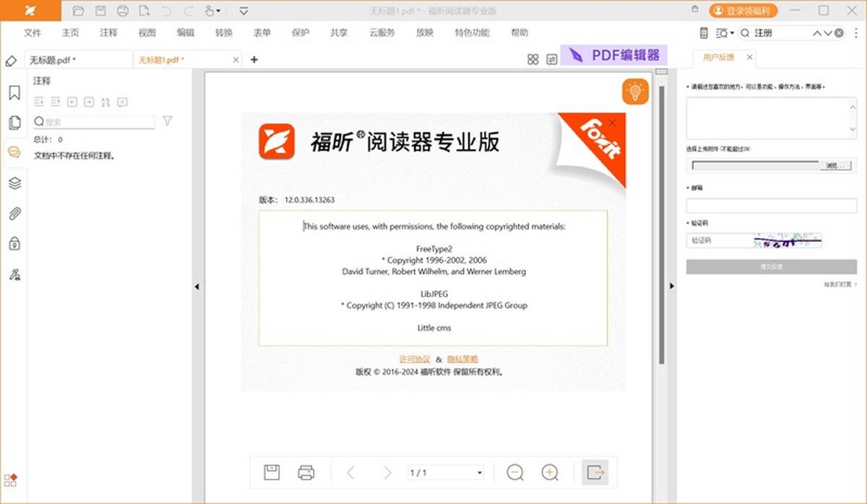Close the 无标题1.pdf document tab

236,60
